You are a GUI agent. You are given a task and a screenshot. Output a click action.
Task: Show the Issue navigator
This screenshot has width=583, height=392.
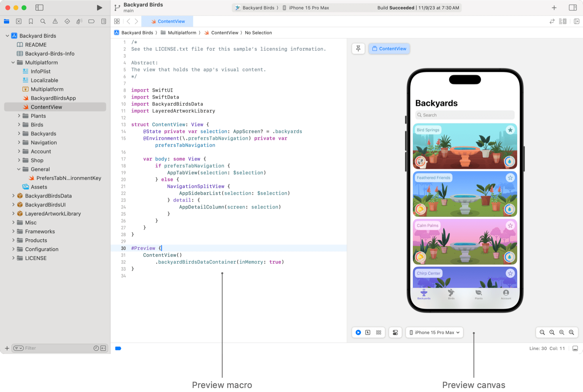[x=55, y=21]
